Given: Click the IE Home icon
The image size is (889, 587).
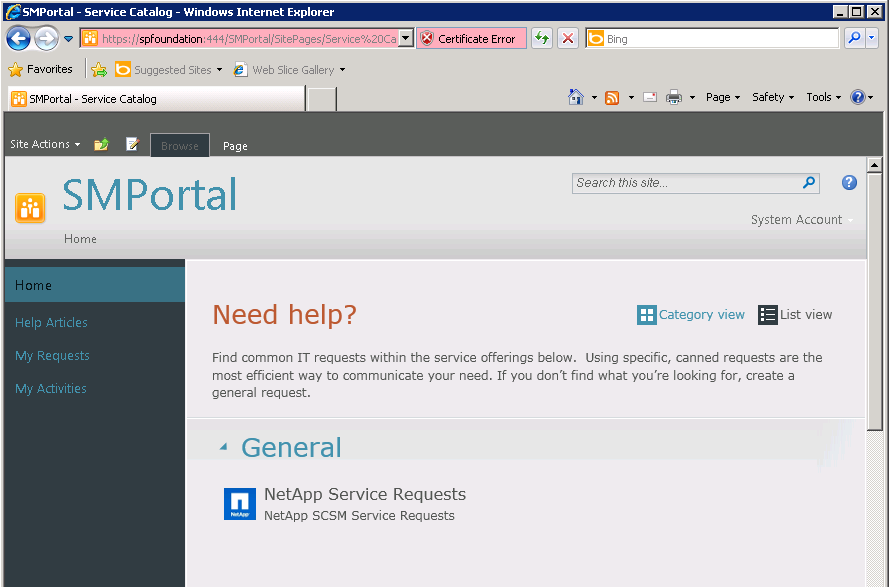Looking at the screenshot, I should 576,97.
